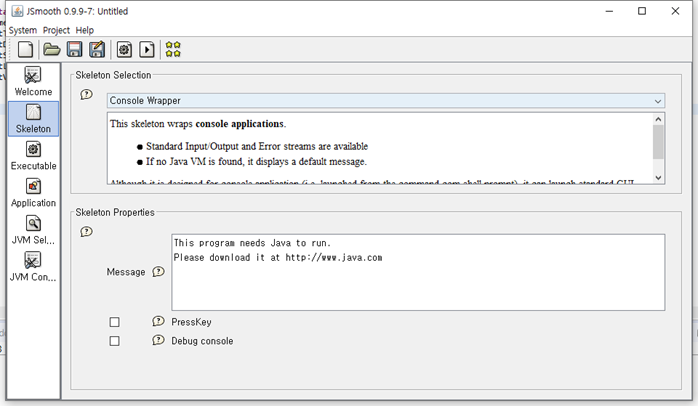698x406 pixels.
Task: Open the JVM Selection sidebar panel
Action: click(x=33, y=230)
